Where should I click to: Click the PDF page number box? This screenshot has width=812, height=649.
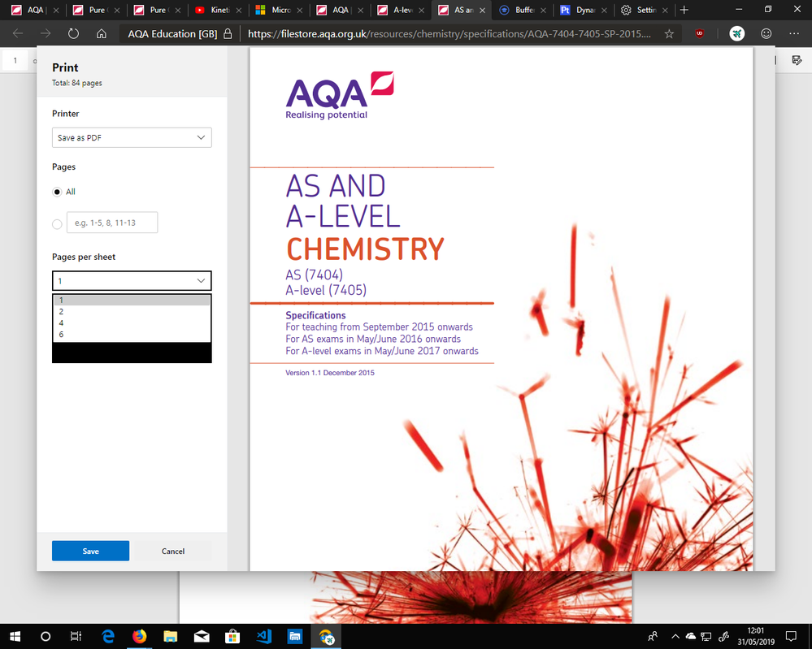15,61
